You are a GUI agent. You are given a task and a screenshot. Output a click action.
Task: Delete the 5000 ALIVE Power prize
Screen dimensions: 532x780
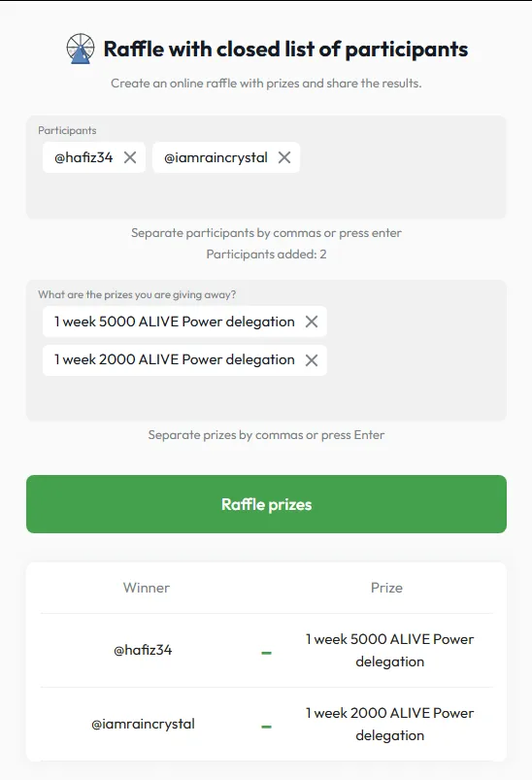312,322
